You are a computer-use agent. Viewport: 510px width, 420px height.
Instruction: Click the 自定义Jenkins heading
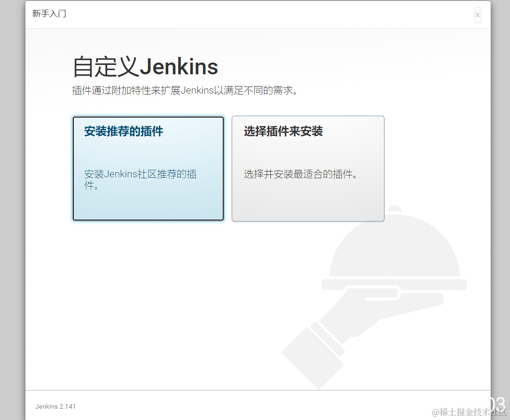click(x=145, y=67)
